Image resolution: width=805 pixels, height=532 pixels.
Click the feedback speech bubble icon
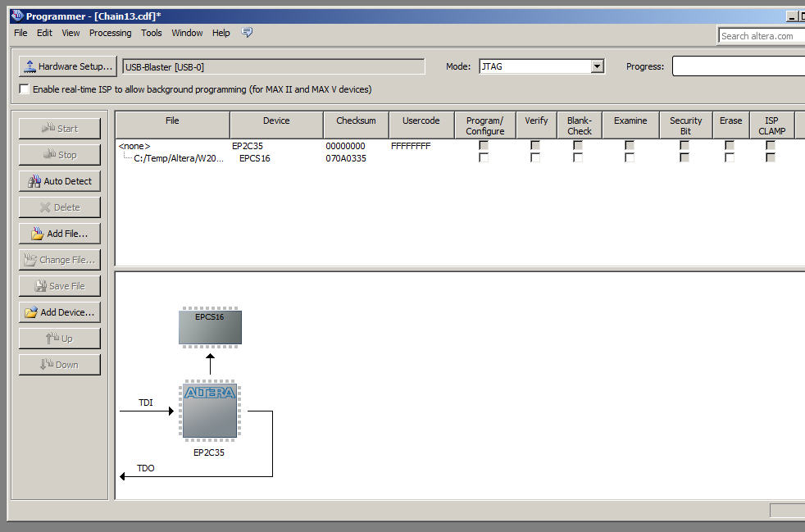[x=247, y=32]
